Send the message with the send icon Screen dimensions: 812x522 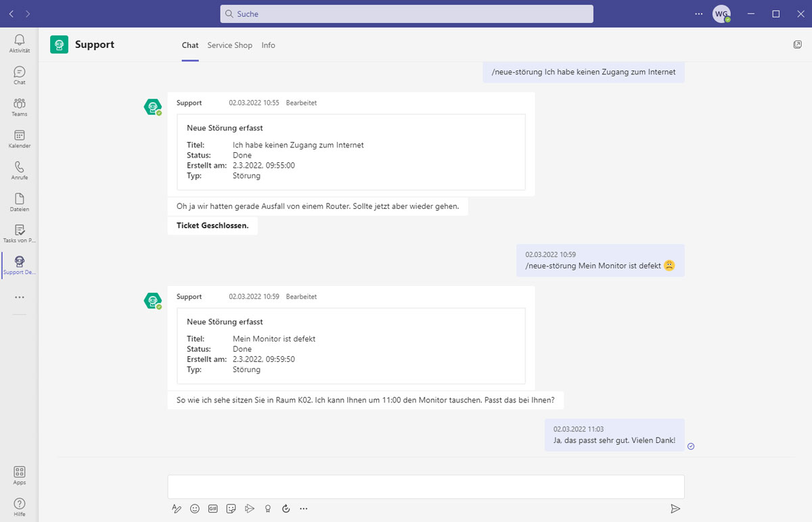675,508
